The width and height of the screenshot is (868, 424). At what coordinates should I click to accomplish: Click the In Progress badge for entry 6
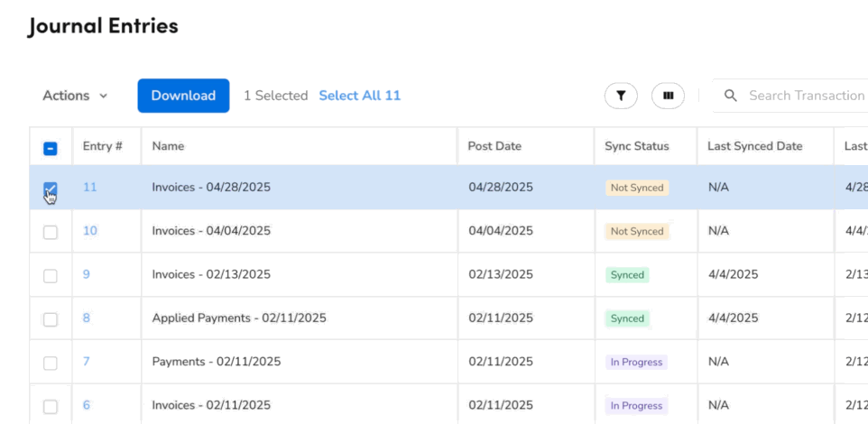(636, 406)
